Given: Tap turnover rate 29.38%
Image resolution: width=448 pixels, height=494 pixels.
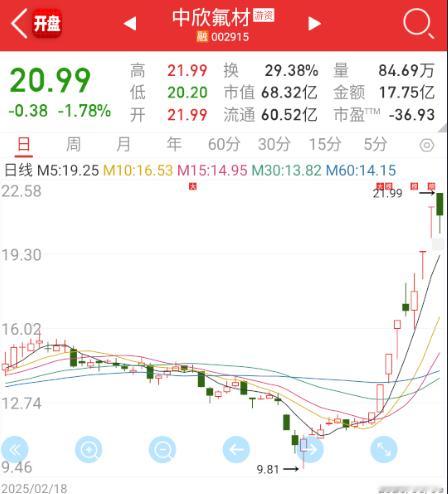Looking at the screenshot, I should [x=292, y=71].
